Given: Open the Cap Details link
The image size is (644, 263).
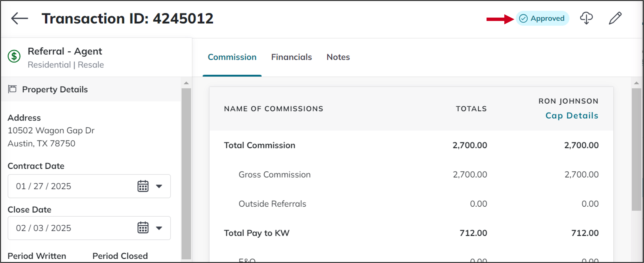Looking at the screenshot, I should point(572,115).
